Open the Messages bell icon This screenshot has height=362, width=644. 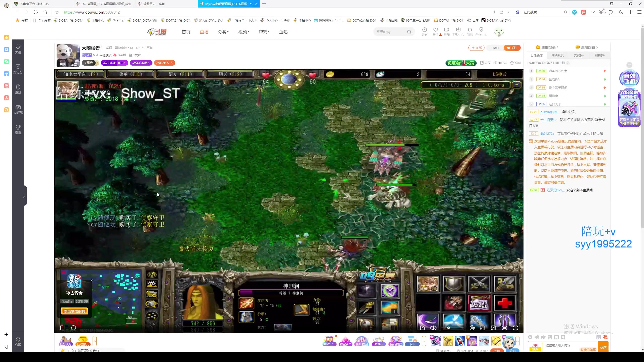pos(470,31)
